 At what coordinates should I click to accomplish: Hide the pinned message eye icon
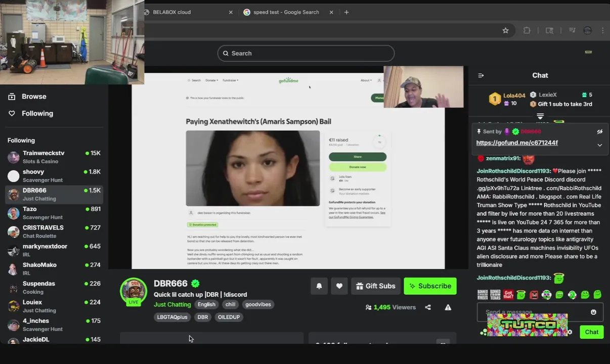(599, 131)
